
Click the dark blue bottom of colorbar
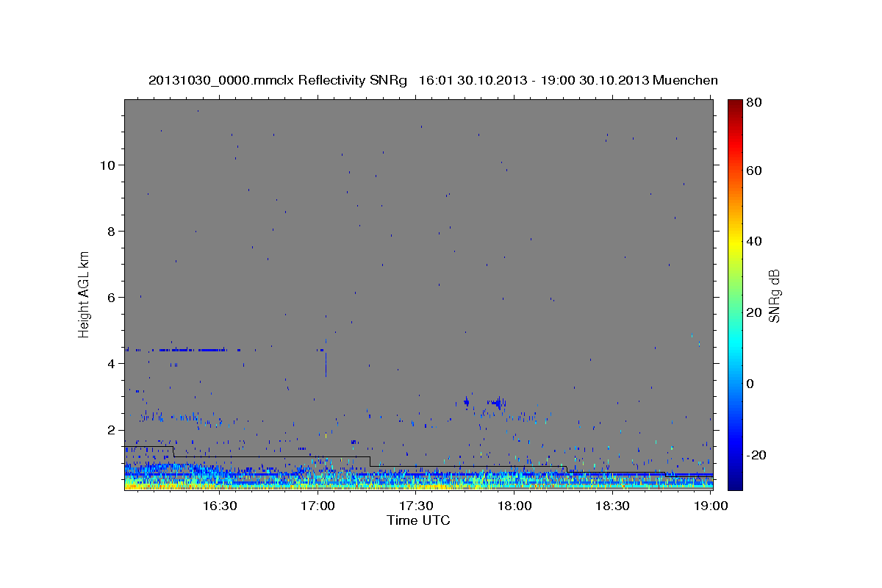735,481
